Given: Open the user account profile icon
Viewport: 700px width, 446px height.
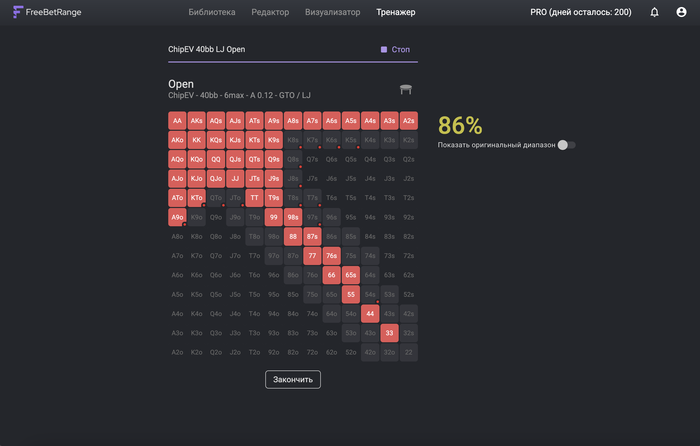Looking at the screenshot, I should [681, 12].
